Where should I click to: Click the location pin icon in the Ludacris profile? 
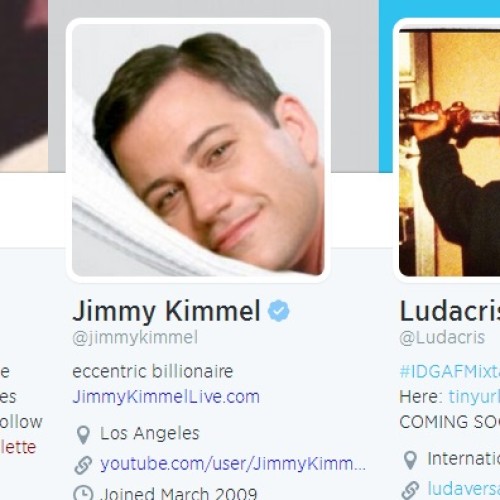[410, 460]
